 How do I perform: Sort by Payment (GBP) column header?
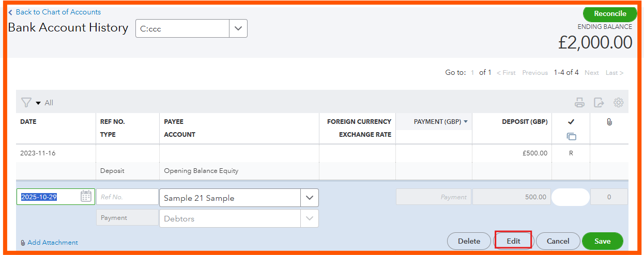click(x=440, y=122)
